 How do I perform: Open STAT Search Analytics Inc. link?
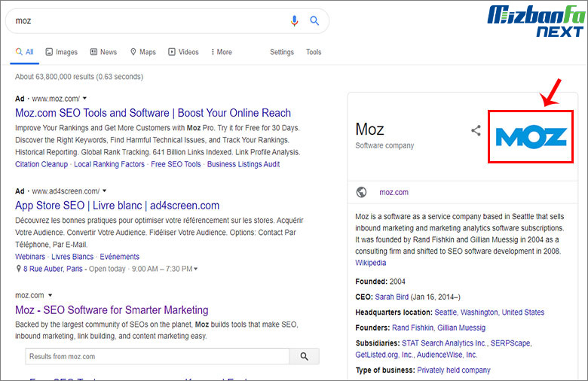pos(444,343)
